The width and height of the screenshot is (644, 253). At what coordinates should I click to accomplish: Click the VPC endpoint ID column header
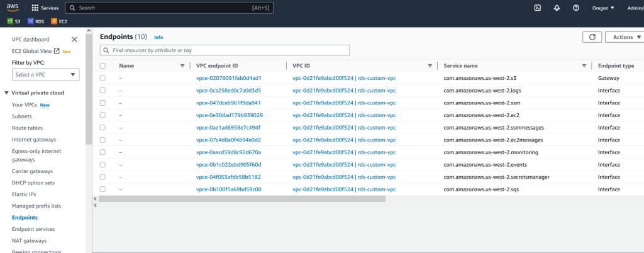(217, 65)
